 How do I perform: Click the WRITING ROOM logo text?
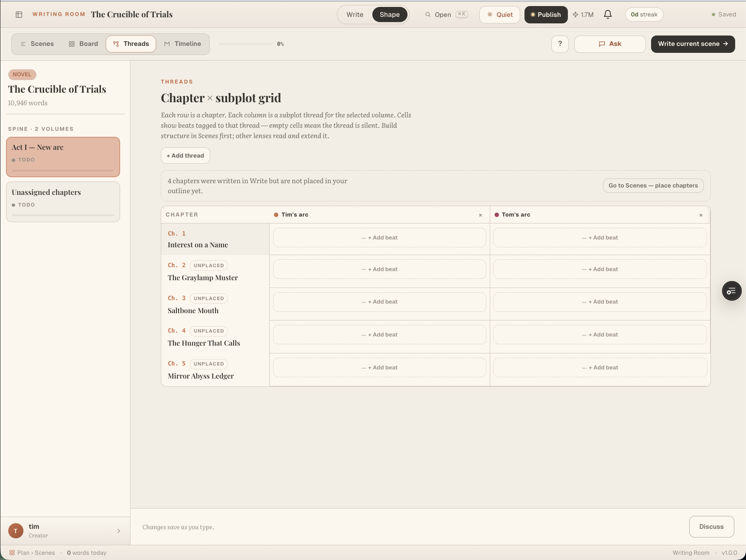59,14
